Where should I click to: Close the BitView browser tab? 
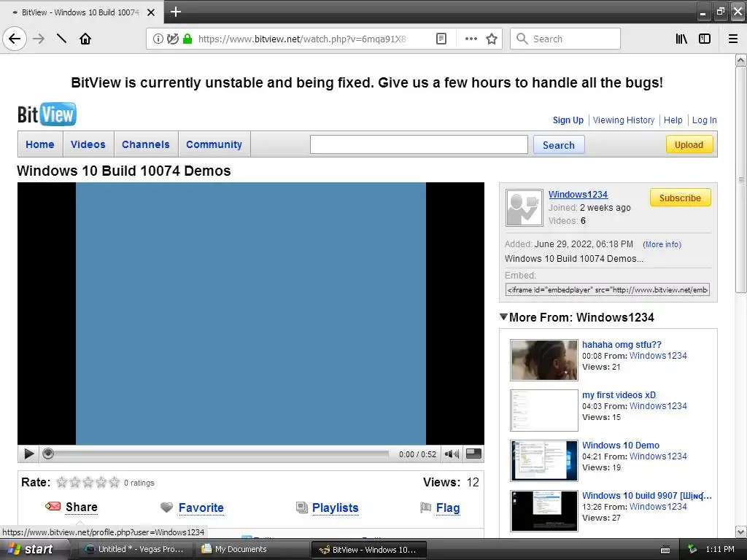coord(151,12)
